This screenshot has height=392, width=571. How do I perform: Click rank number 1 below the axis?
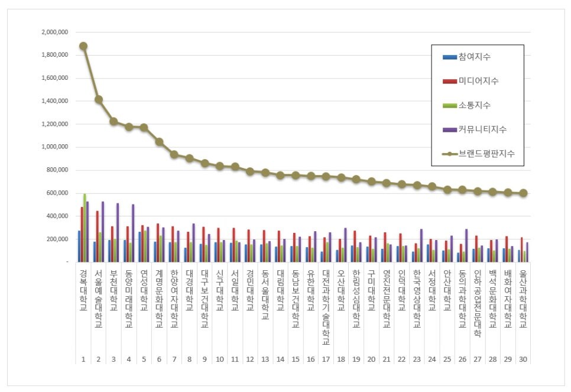tap(83, 359)
